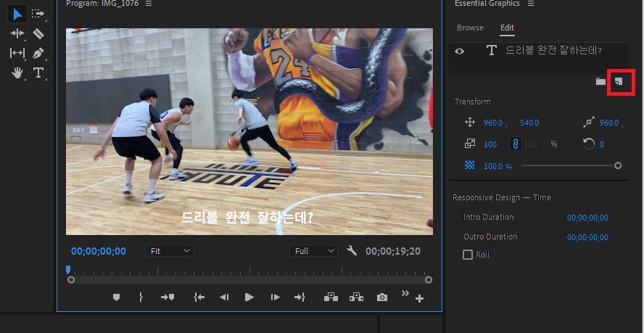
Task: Select the Pen tool
Action: point(38,53)
